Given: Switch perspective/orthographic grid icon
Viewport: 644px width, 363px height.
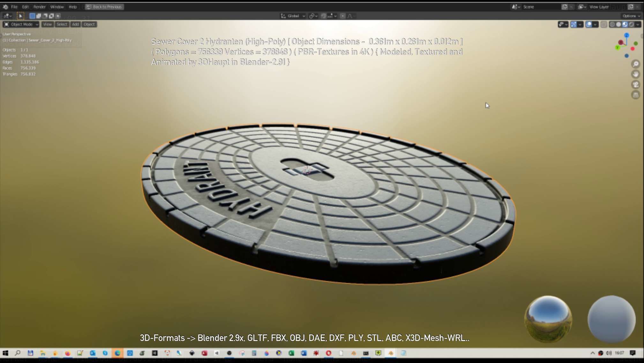Looking at the screenshot, I should (x=636, y=95).
